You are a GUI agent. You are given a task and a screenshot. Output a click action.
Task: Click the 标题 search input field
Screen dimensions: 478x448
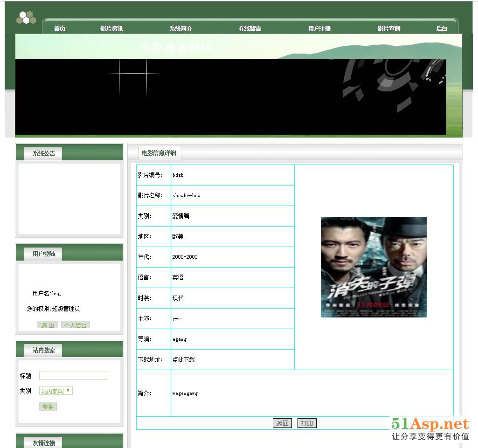(x=74, y=376)
